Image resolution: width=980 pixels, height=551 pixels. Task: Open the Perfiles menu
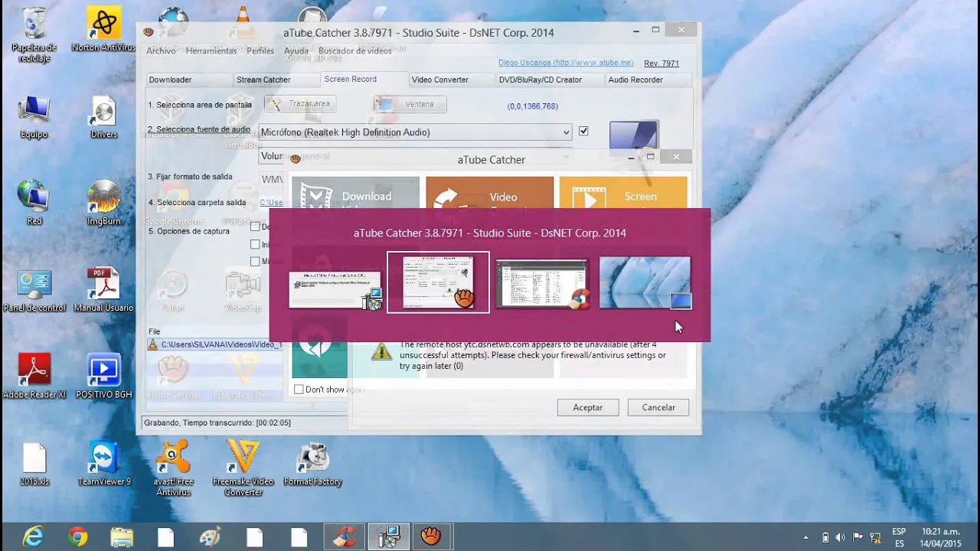point(260,51)
